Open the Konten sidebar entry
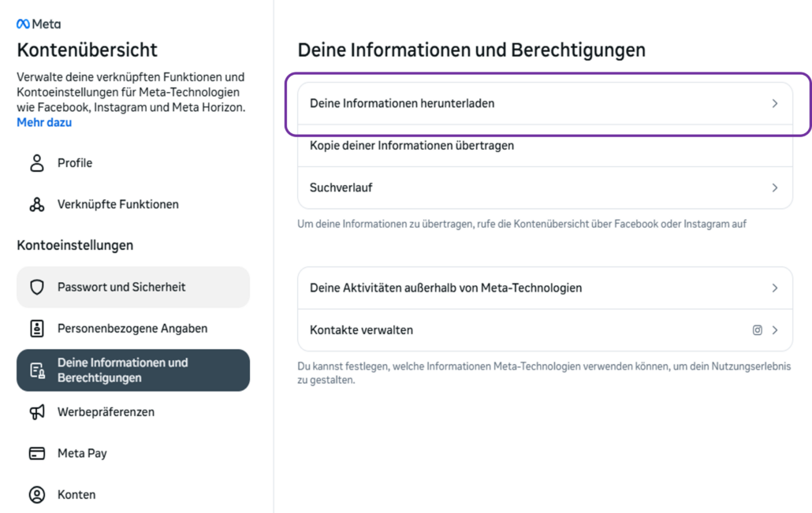Viewport: 812px width, 513px height. pos(74,494)
